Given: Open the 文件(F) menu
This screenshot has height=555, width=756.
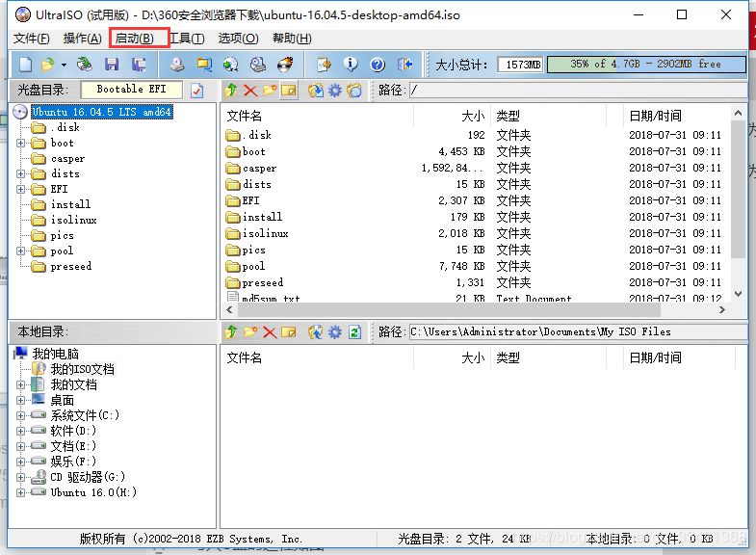Looking at the screenshot, I should click(32, 39).
